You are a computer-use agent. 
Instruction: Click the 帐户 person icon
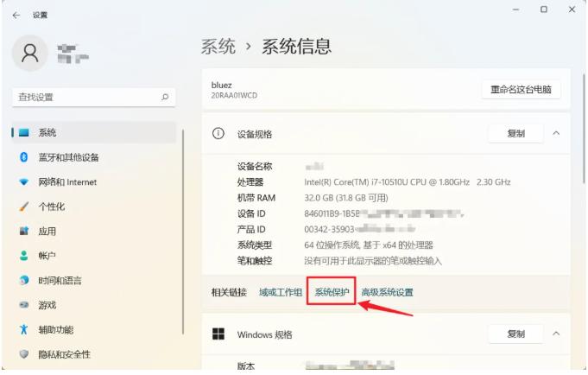(24, 257)
